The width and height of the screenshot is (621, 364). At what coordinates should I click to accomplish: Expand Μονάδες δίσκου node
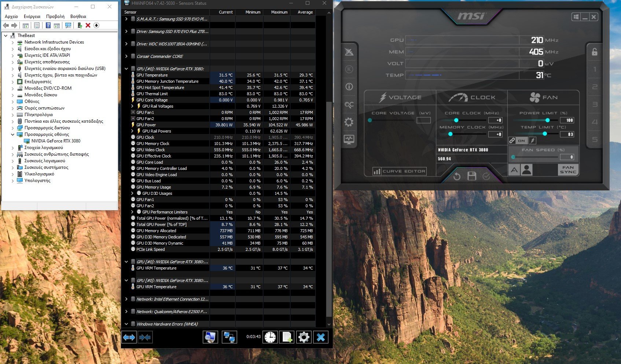point(13,95)
